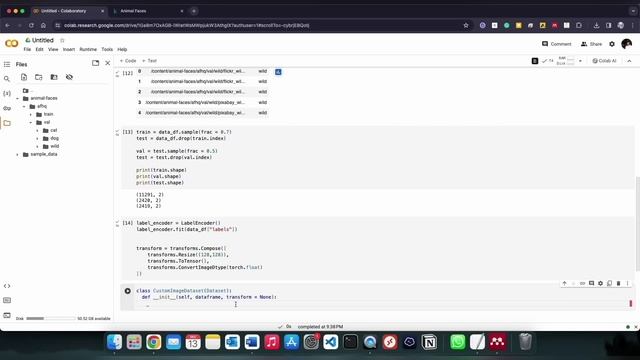This screenshot has width=640, height=360.
Task: Open the cell editor settings gear
Action: point(600,283)
